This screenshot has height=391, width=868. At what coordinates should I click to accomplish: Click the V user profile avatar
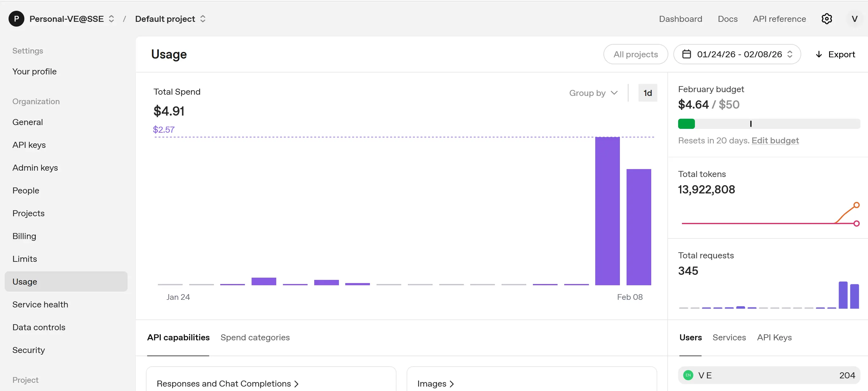coord(854,19)
